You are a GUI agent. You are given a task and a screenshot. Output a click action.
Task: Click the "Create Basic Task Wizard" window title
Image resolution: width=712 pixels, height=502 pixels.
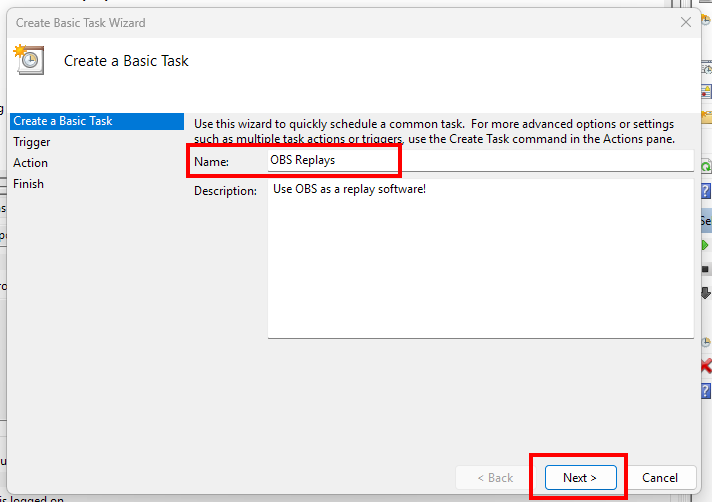point(80,23)
